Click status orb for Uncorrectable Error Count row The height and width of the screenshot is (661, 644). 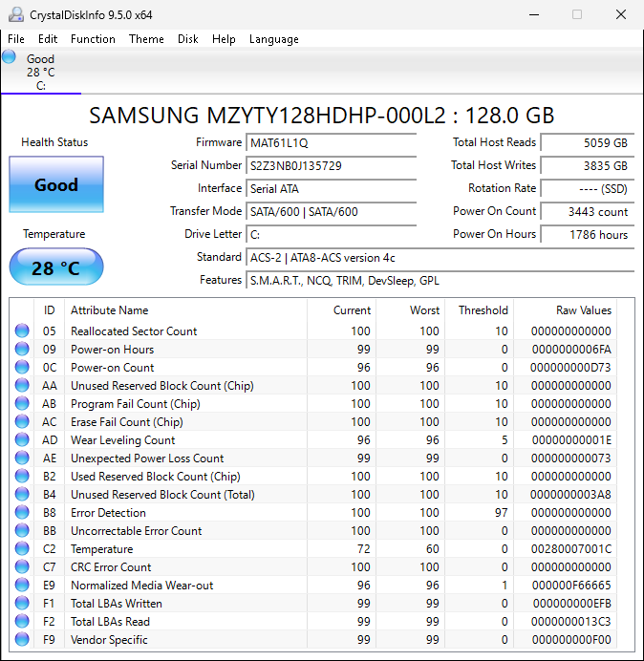click(x=22, y=530)
